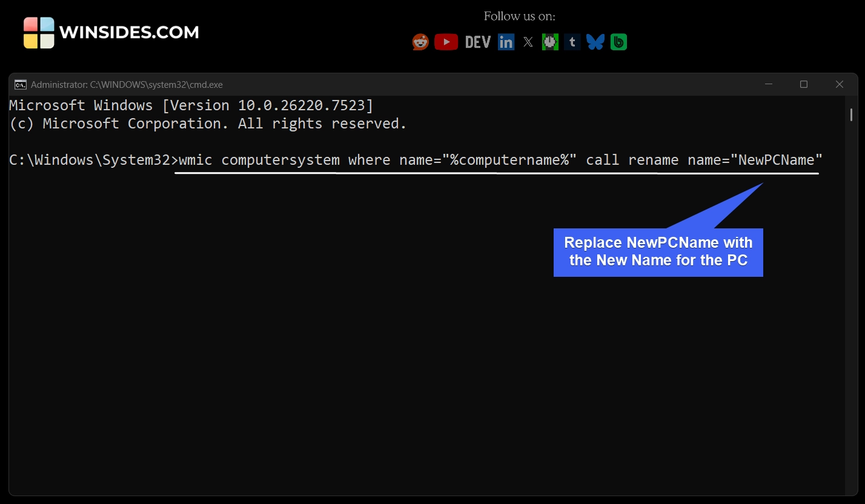Open the WinSides Reddit page icon
865x504 pixels.
[420, 42]
